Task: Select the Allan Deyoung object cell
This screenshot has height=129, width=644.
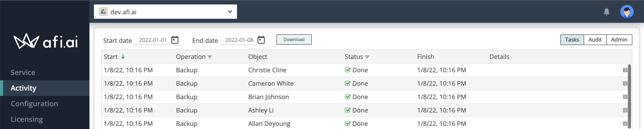Action: tap(269, 124)
